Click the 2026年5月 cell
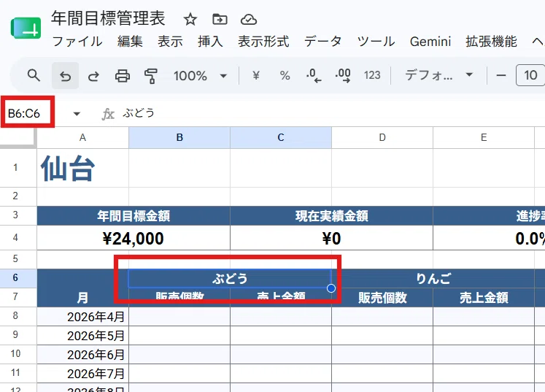 click(x=82, y=336)
